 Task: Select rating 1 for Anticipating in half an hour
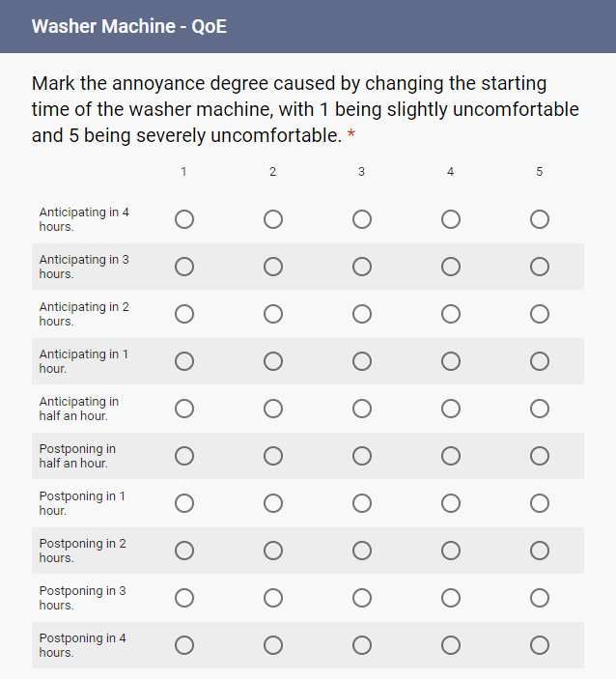tap(184, 409)
